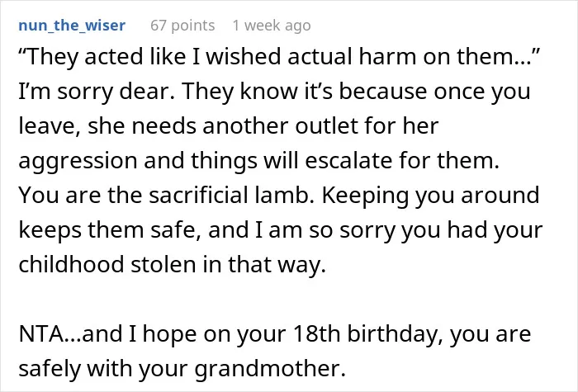Screen dimensions: 578x392
Task: Click the phrase 'safely with your grandmother'
Action: click(x=182, y=368)
